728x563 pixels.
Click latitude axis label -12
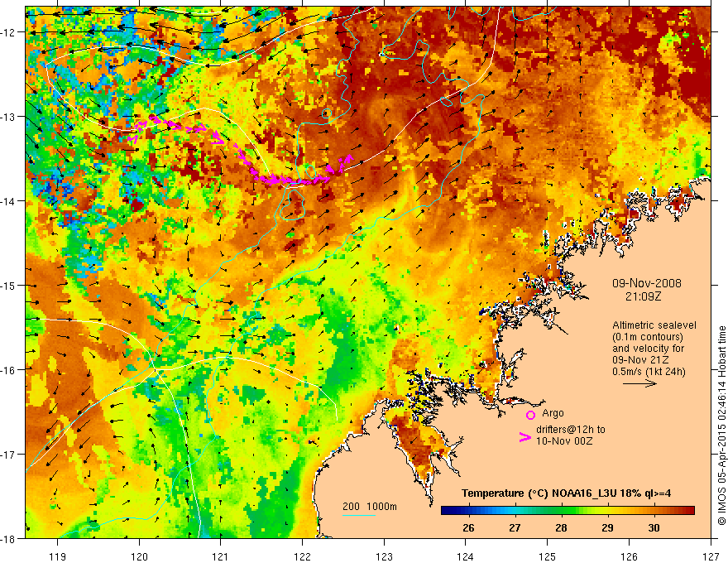[8, 32]
